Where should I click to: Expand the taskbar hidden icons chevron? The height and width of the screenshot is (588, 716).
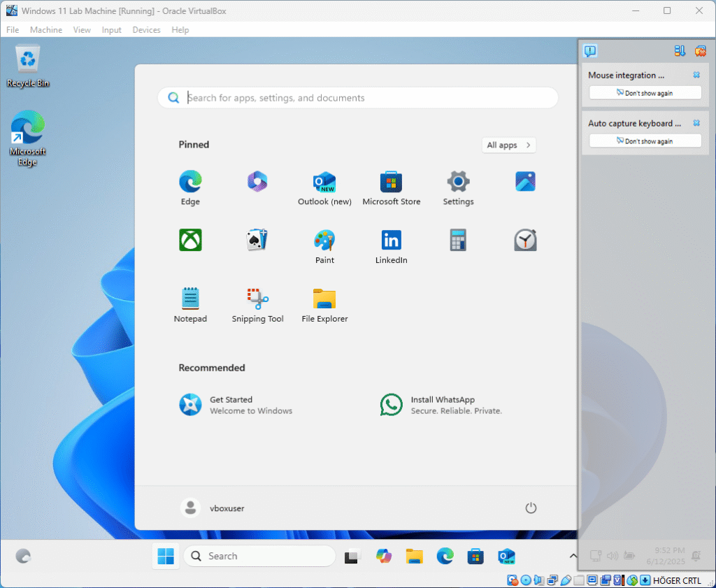pyautogui.click(x=573, y=556)
